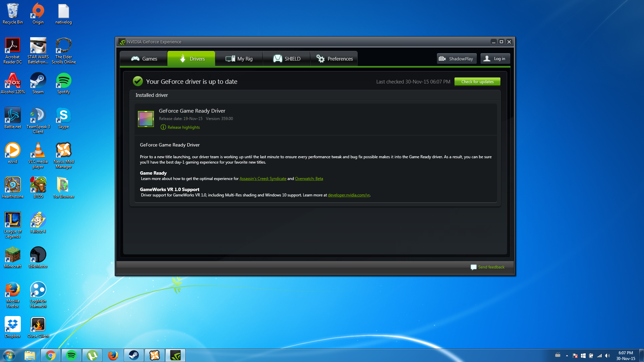
Task: Click the GeForce driver chip thumbnail
Action: [146, 119]
